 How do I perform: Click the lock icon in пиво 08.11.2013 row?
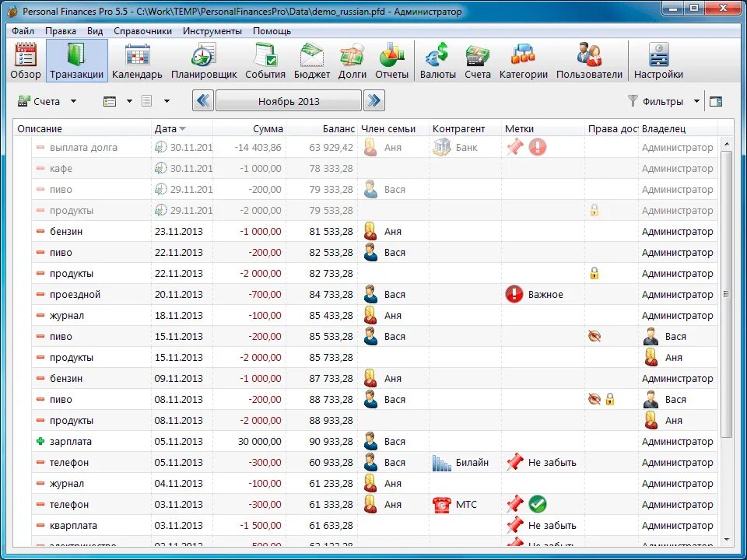[x=610, y=399]
